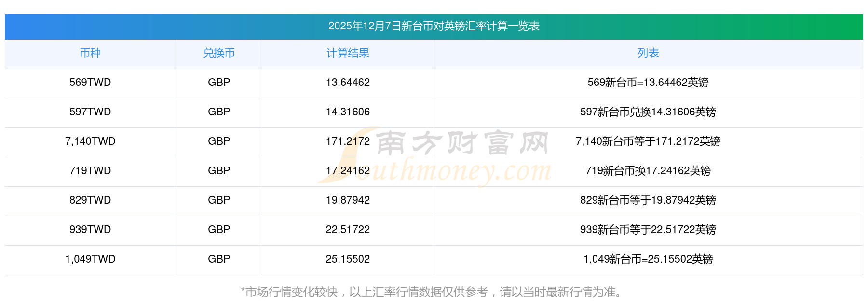Click text 829新台币等于19.87942英镑
Viewport: 868px width, 307px height.
648,200
